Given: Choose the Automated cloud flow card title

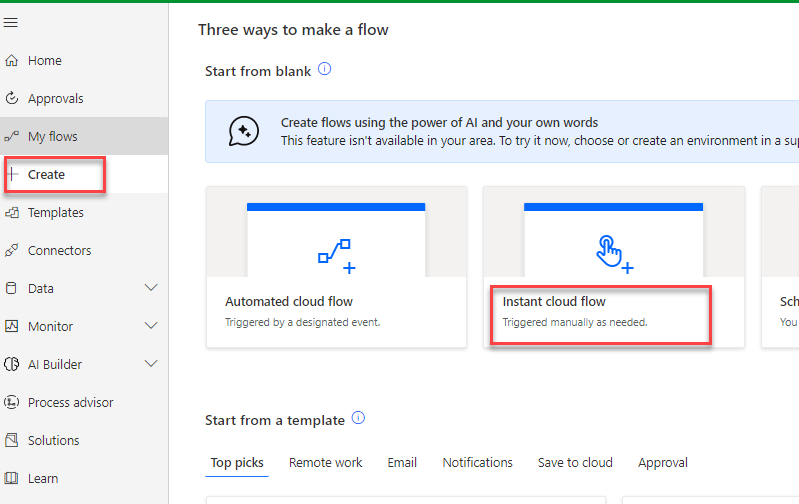Looking at the screenshot, I should coord(289,302).
